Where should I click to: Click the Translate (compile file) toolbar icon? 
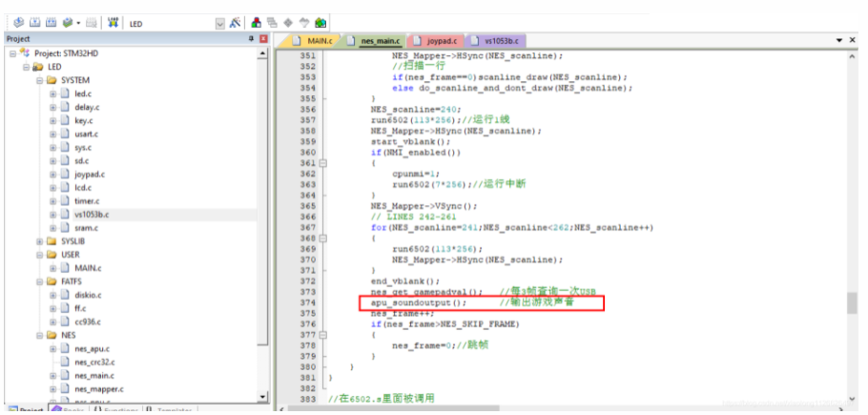[x=19, y=23]
